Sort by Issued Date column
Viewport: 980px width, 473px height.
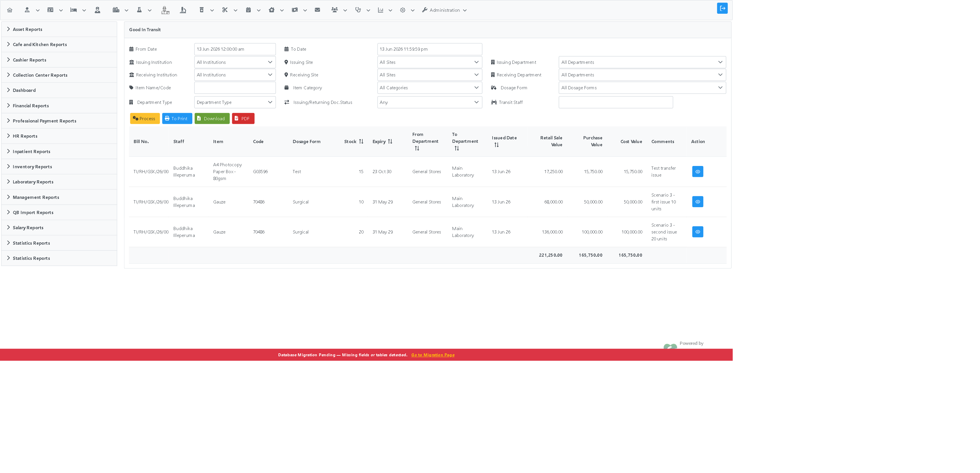pos(497,145)
